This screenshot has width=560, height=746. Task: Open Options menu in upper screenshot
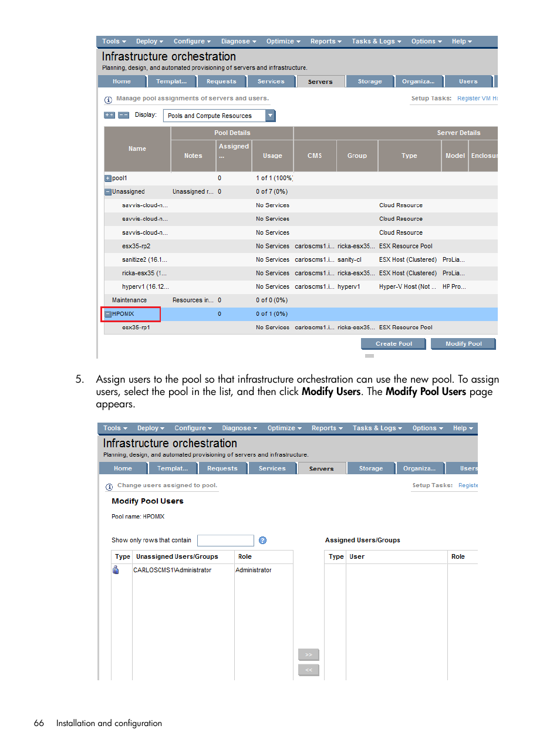pos(426,41)
